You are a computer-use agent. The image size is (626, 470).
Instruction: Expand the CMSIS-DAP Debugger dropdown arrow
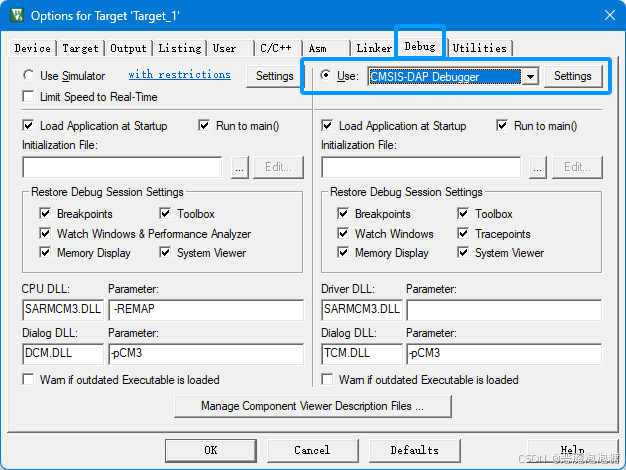pos(530,76)
